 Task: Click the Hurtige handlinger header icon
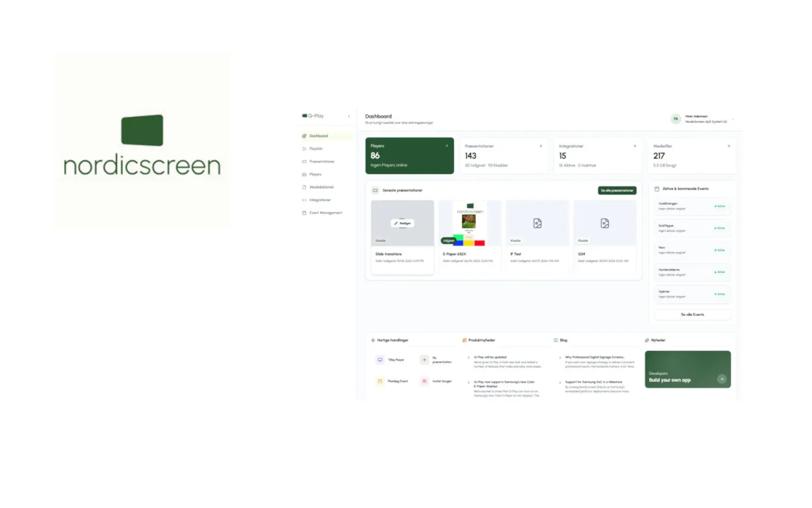coord(373,340)
